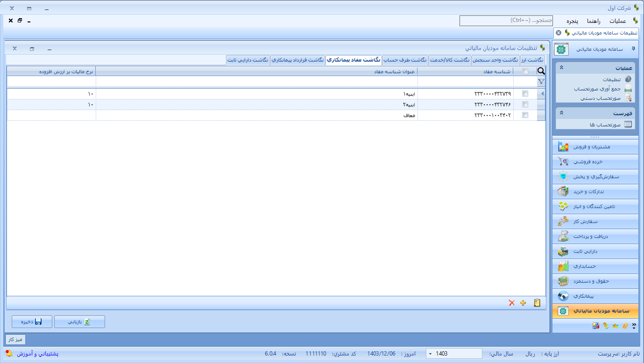This screenshot has height=363, width=644.
Task: Open سفارش کار module
Action: coord(595,221)
